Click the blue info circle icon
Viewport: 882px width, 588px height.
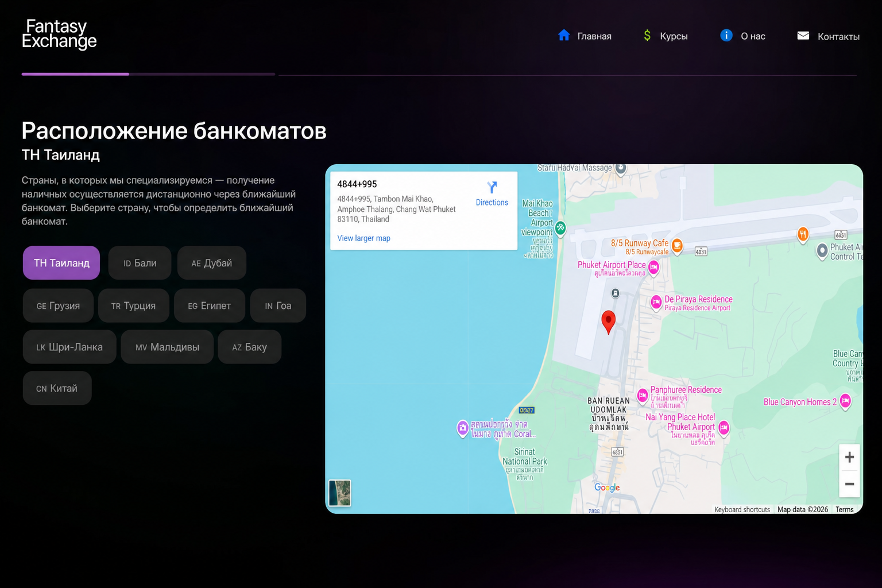[x=726, y=36]
